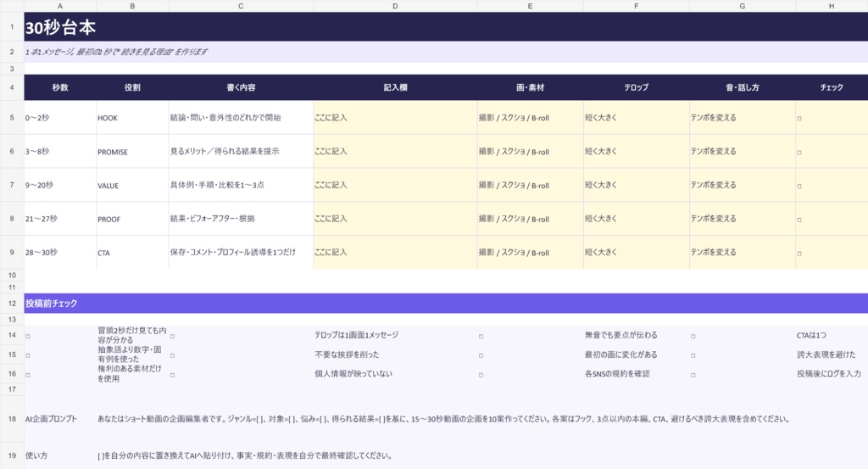Click the 30秒台本 title cell
Screen dimensions: 868x469
(446, 26)
